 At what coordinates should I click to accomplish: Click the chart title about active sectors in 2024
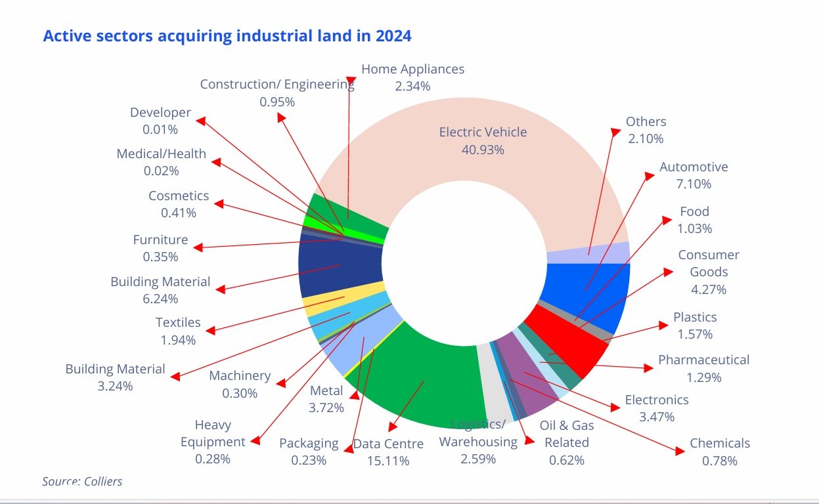pyautogui.click(x=227, y=35)
